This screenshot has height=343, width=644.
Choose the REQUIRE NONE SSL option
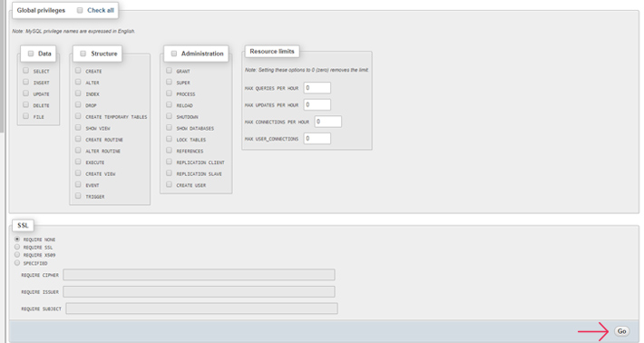[17, 239]
